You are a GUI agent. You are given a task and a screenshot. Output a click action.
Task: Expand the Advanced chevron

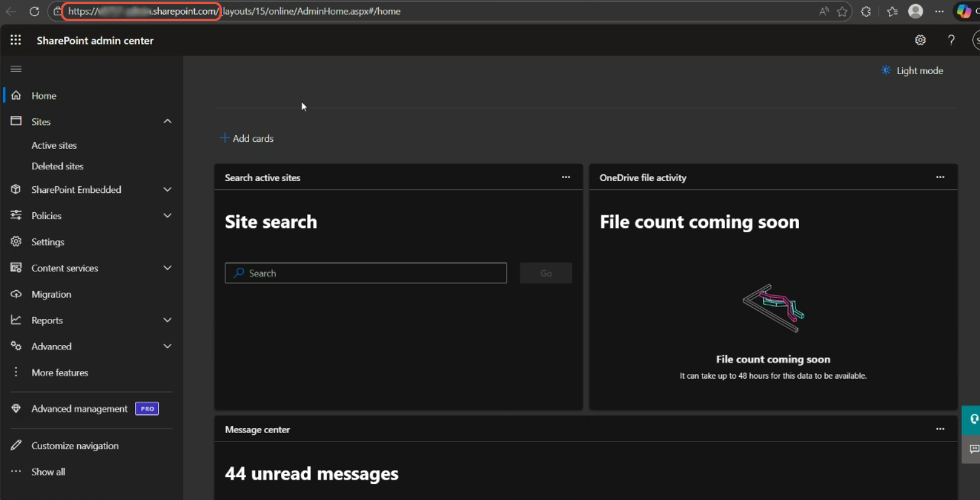pyautogui.click(x=168, y=346)
